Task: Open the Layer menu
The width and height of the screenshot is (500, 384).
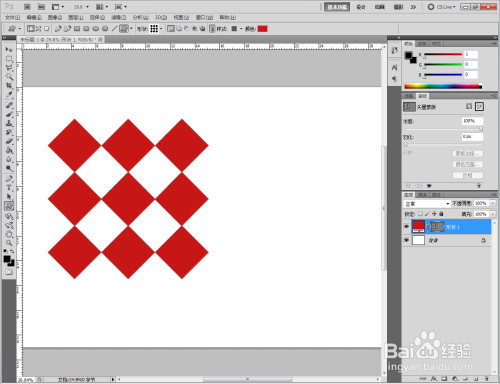Action: point(76,17)
